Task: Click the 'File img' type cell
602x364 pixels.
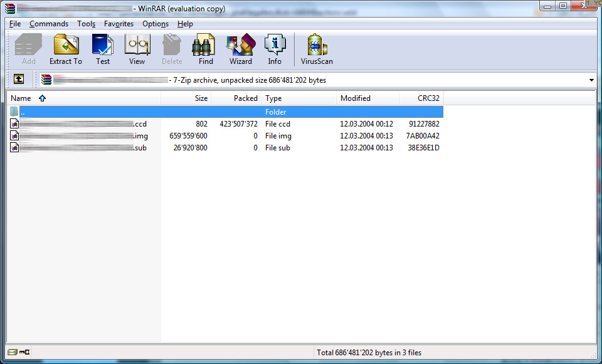Action: pyautogui.click(x=278, y=136)
